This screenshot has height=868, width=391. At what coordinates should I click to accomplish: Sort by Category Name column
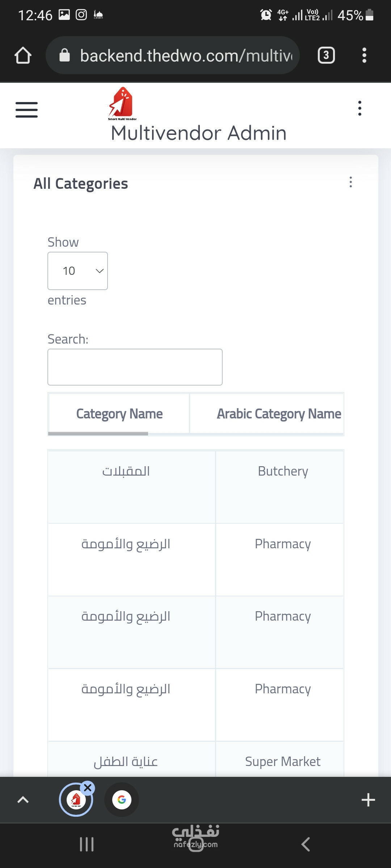click(119, 413)
